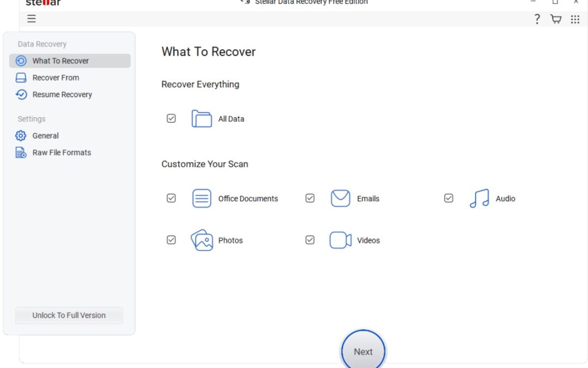The height and width of the screenshot is (368, 588).
Task: Click Unlock To Full Version button
Action: tap(69, 315)
